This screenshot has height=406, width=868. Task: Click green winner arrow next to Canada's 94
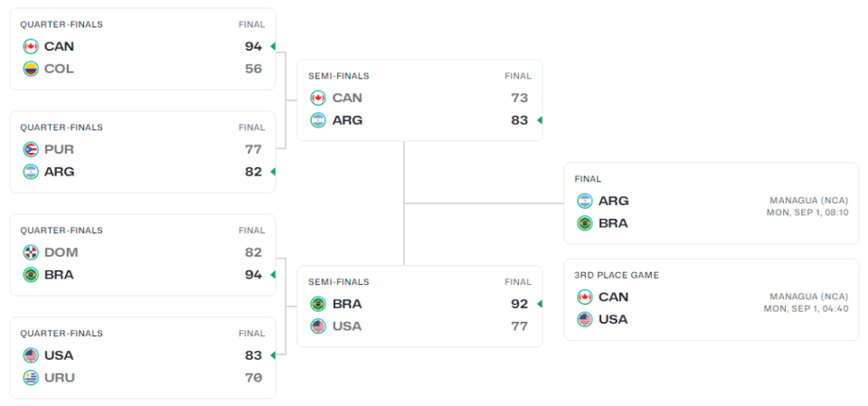[x=272, y=46]
